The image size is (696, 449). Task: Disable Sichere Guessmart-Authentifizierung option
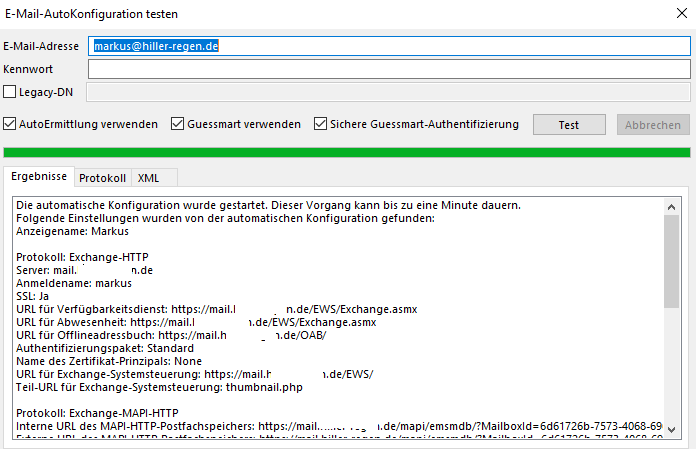321,125
